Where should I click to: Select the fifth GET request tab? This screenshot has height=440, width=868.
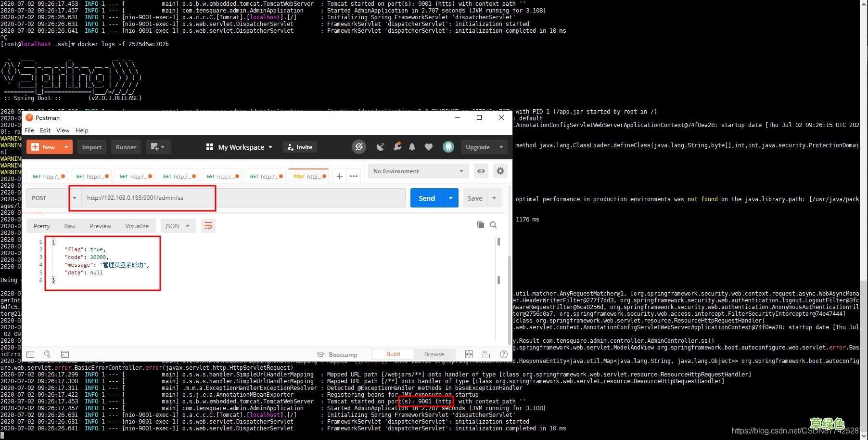[x=222, y=176]
